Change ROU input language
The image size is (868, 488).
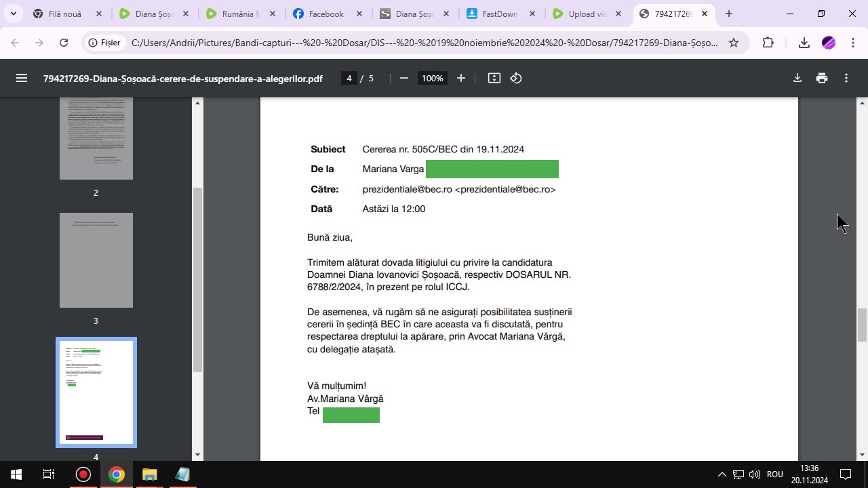tap(775, 474)
